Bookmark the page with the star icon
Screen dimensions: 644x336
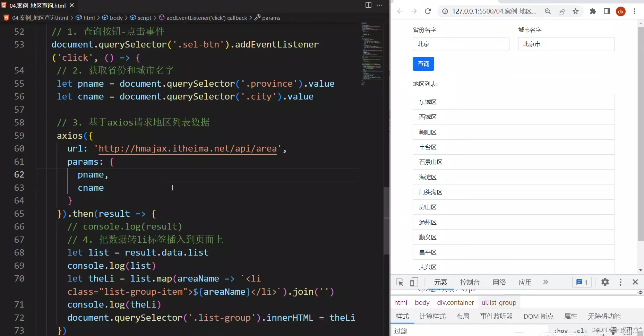click(x=576, y=11)
